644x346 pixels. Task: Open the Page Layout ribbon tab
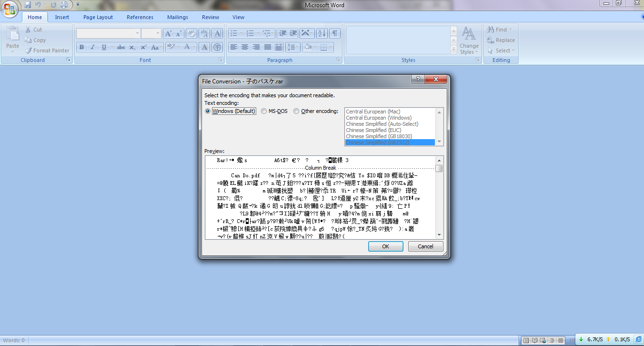[98, 17]
